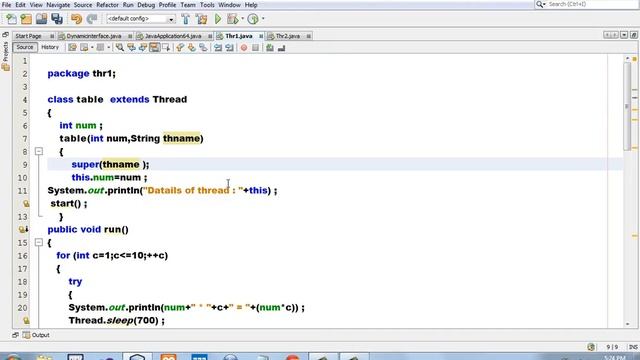The height and width of the screenshot is (360, 640).
Task: Undo the last edit
Action: [76, 19]
